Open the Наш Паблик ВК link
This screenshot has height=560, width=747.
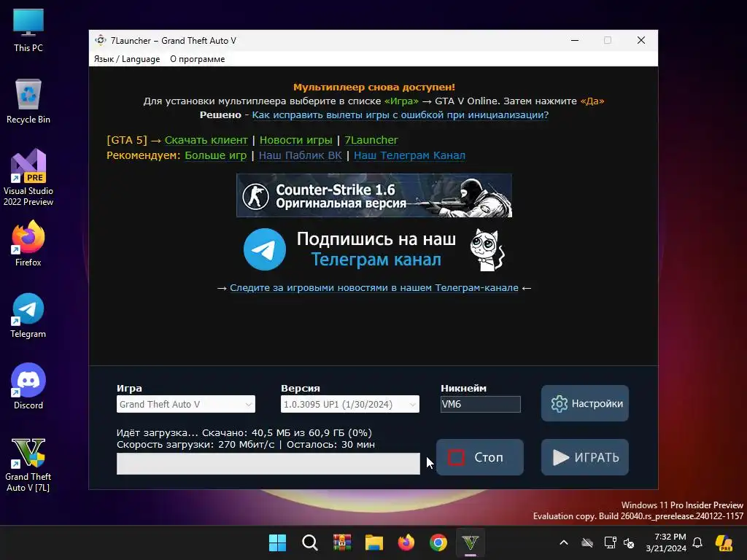point(300,155)
